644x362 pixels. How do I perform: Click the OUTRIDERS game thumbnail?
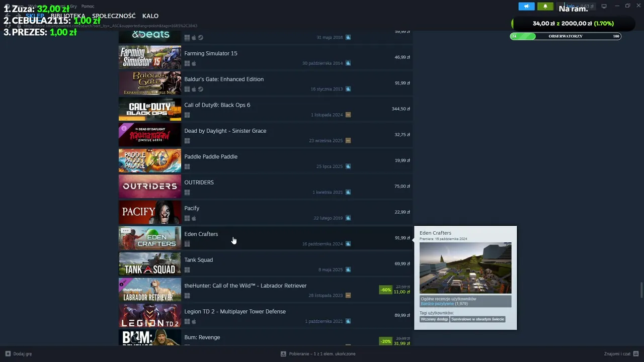pyautogui.click(x=150, y=187)
